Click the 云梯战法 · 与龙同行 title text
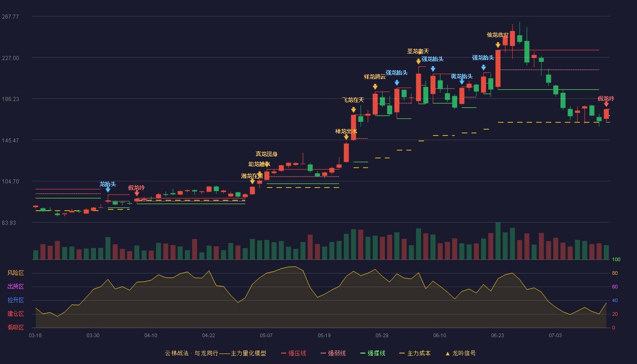The height and width of the screenshot is (364, 637). 191,353
